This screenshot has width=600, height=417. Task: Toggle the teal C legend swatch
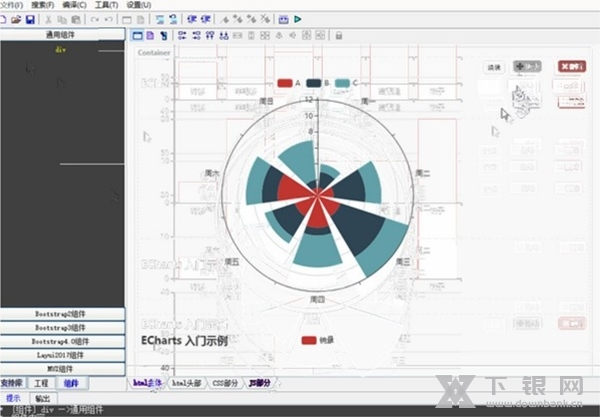342,83
